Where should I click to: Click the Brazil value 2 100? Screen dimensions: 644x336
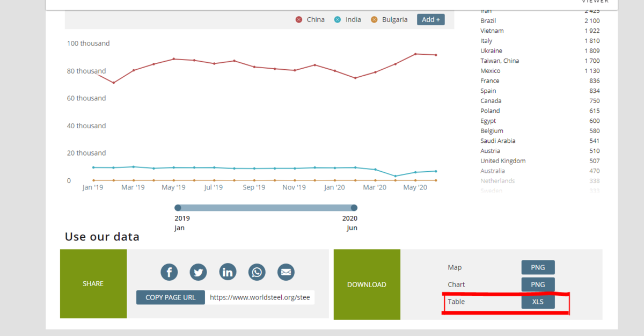pyautogui.click(x=592, y=21)
